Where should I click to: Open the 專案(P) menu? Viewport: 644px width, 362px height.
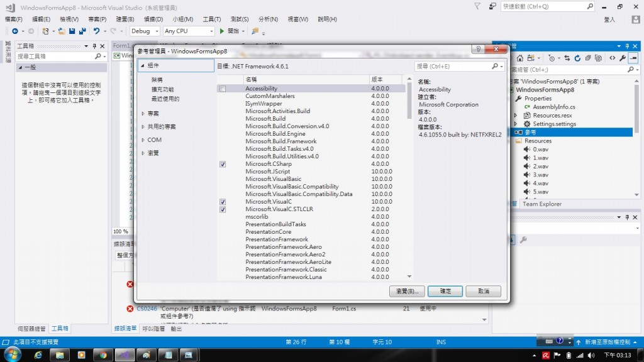pos(97,19)
